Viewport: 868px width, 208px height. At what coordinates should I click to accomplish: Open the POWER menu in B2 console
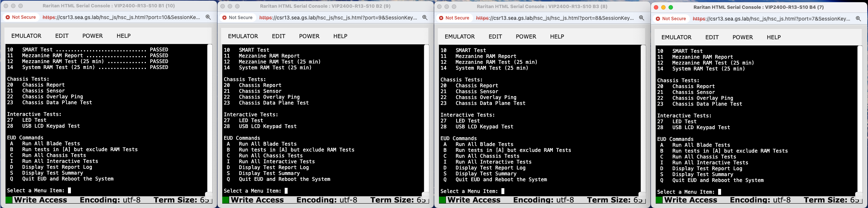pyautogui.click(x=309, y=36)
